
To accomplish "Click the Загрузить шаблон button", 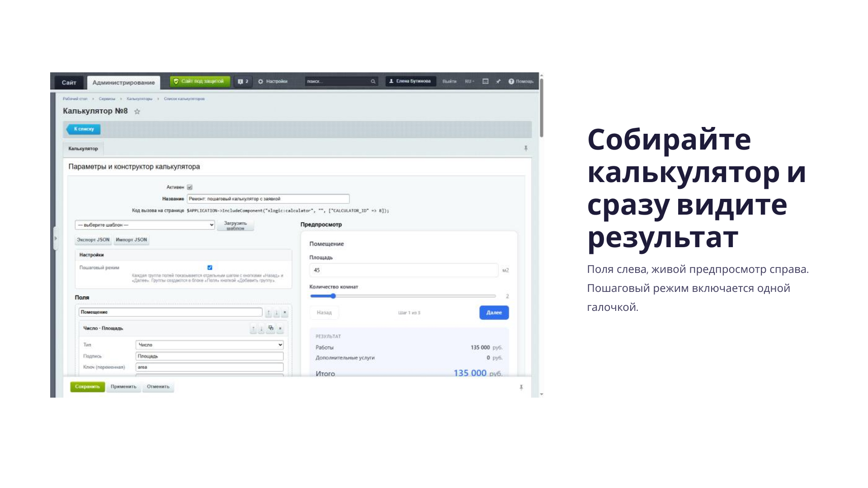I will pos(236,225).
